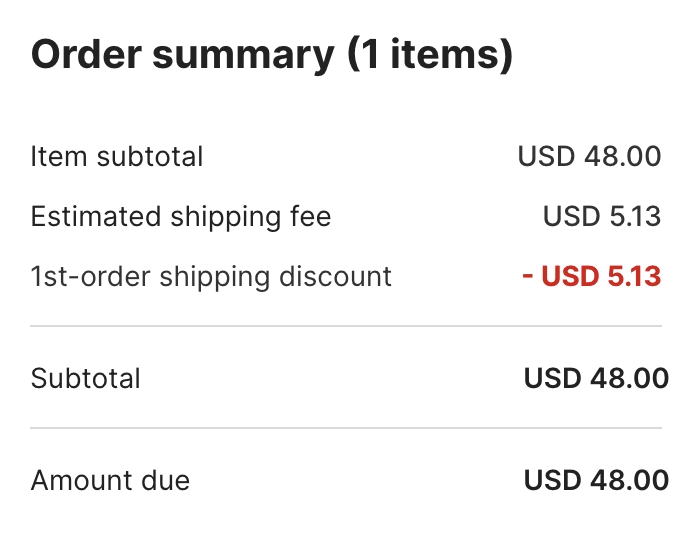
Task: Click the minus sign in red discount amount
Action: [x=528, y=277]
